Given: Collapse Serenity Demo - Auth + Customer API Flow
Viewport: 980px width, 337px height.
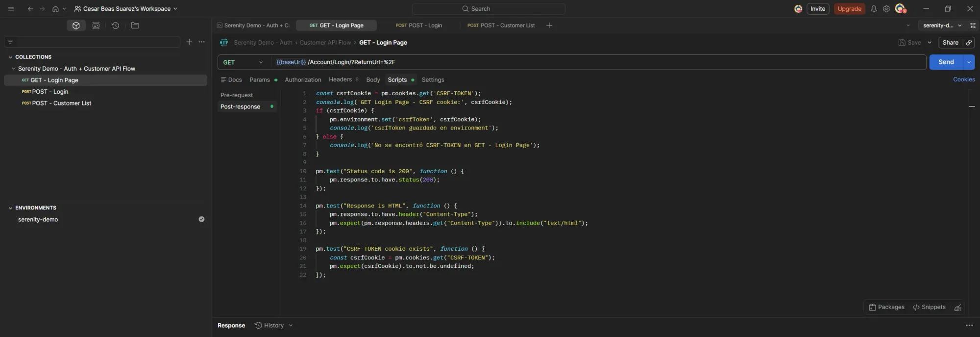Looking at the screenshot, I should point(13,69).
